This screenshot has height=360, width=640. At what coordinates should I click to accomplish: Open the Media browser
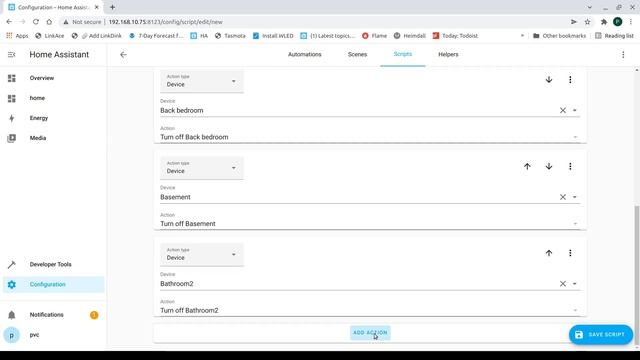[x=53, y=138]
